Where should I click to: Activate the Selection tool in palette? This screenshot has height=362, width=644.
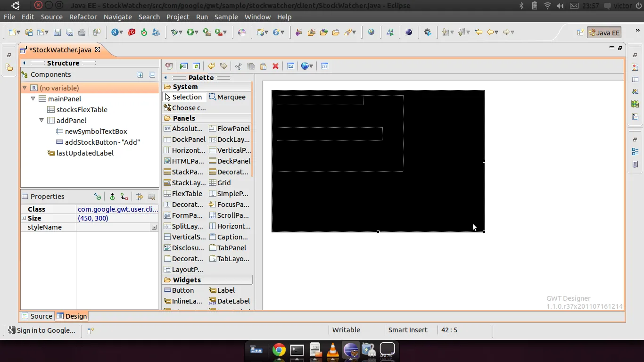click(x=183, y=97)
